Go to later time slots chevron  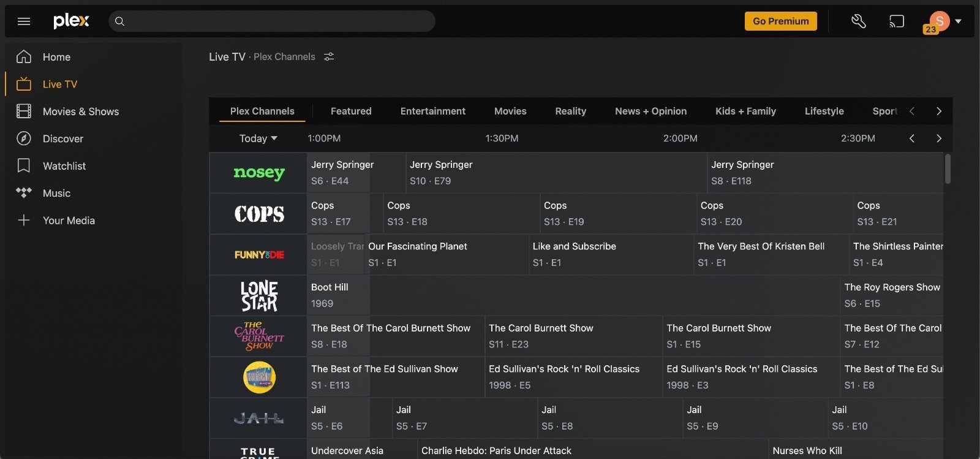tap(939, 138)
